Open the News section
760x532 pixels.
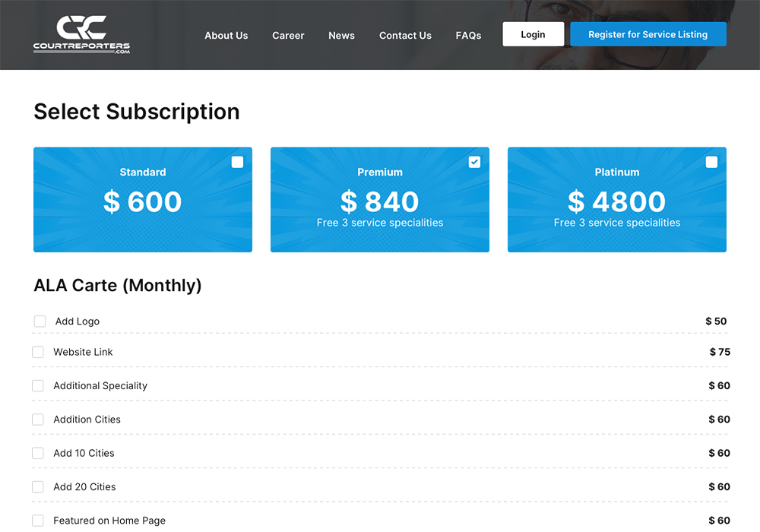click(341, 35)
